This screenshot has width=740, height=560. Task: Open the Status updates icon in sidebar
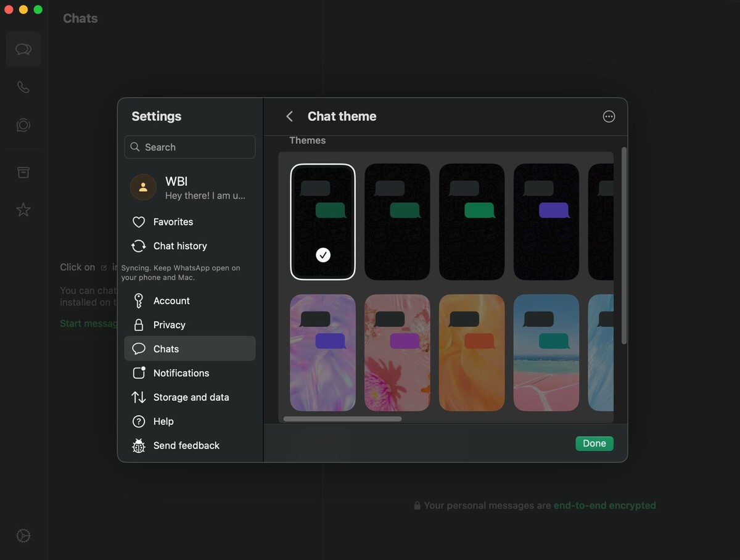pyautogui.click(x=23, y=125)
